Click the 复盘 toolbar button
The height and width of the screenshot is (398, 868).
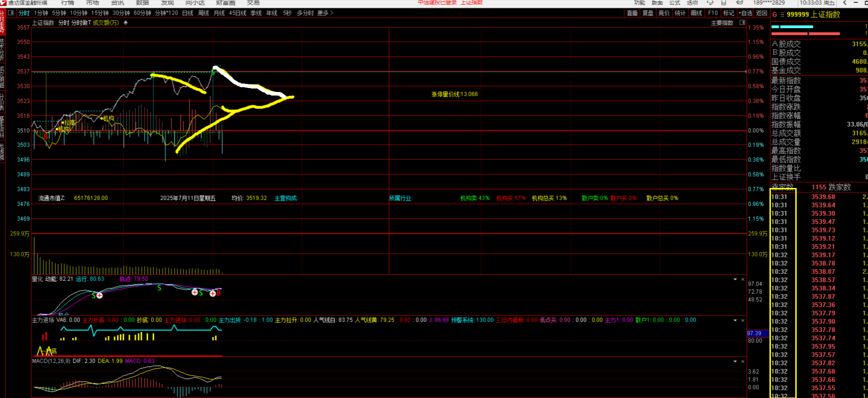click(x=648, y=13)
